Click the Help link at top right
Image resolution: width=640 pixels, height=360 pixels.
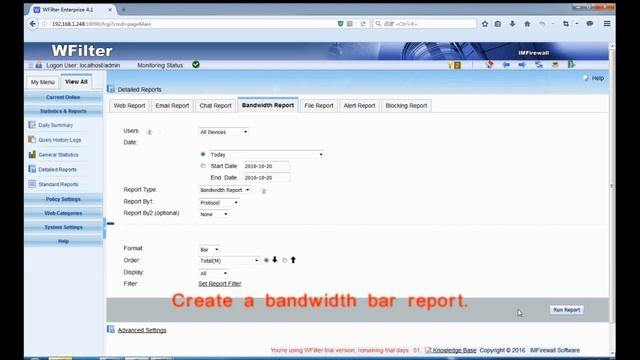tap(598, 78)
